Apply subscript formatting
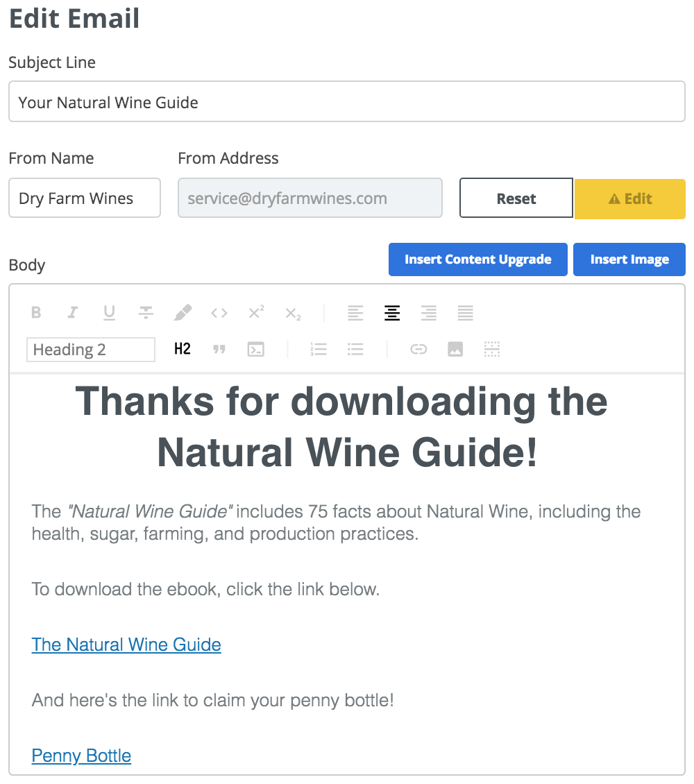Screen dimensions: 694x784 point(293,314)
